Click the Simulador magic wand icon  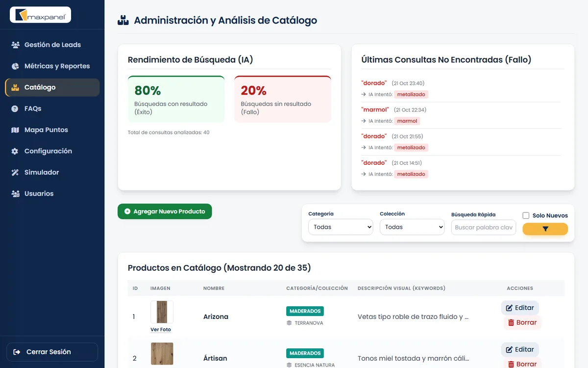point(15,172)
